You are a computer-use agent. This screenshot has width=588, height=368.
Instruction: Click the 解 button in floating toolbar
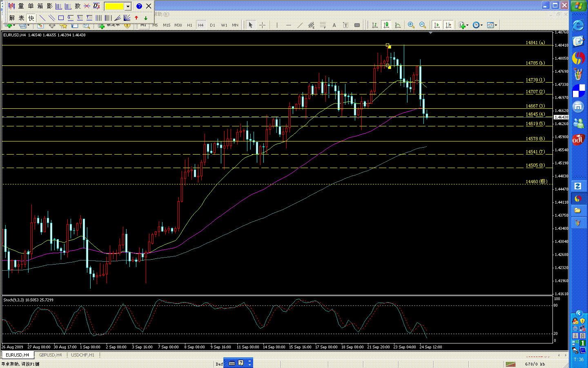coord(12,18)
